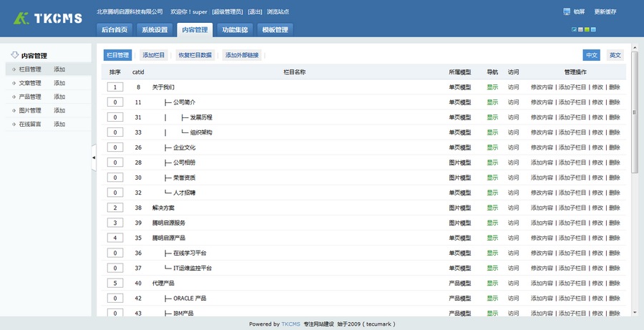Click 访问 for the 腾明启源产品 row
The height and width of the screenshot is (330, 644).
(x=513, y=238)
